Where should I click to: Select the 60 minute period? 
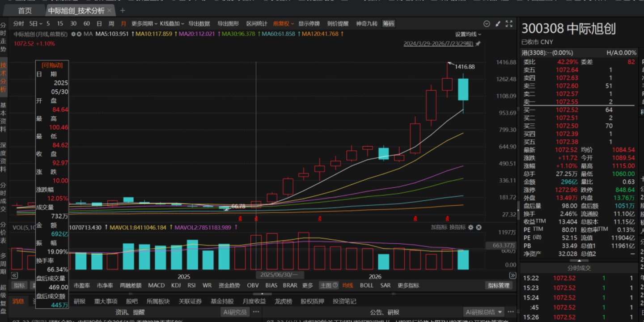pyautogui.click(x=86, y=24)
